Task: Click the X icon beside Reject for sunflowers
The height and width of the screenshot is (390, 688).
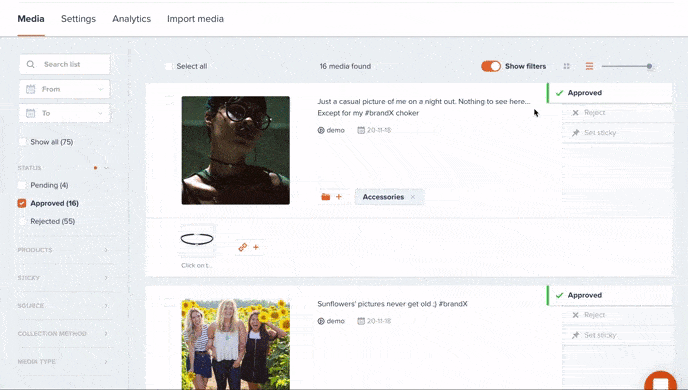Action: pyautogui.click(x=575, y=315)
